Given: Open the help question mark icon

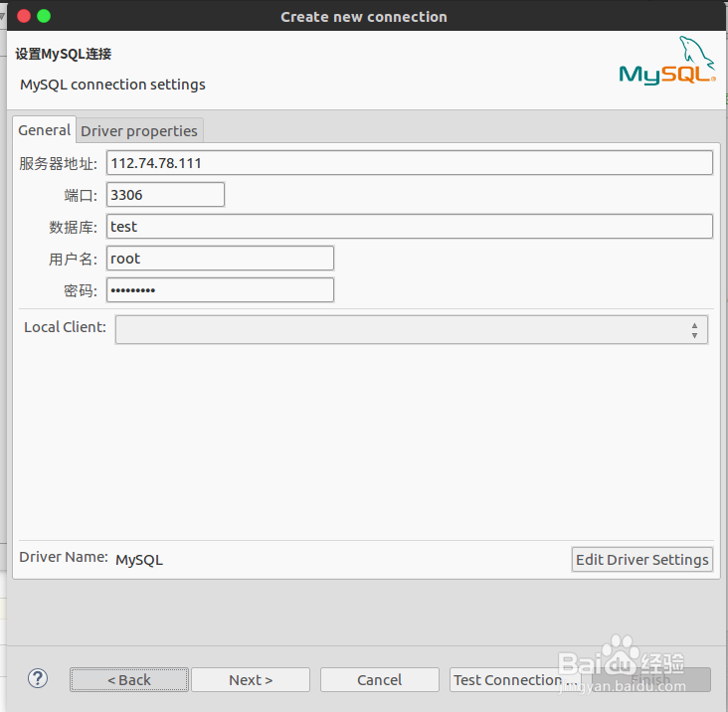Looking at the screenshot, I should 38,678.
